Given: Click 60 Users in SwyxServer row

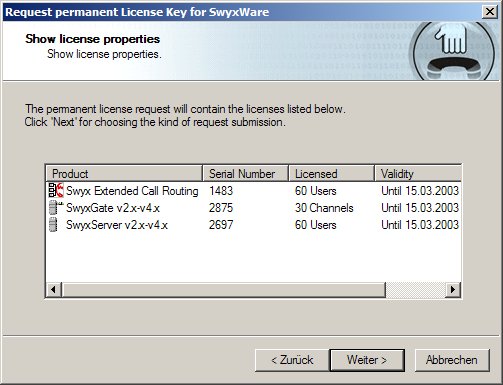Looking at the screenshot, I should click(315, 225).
